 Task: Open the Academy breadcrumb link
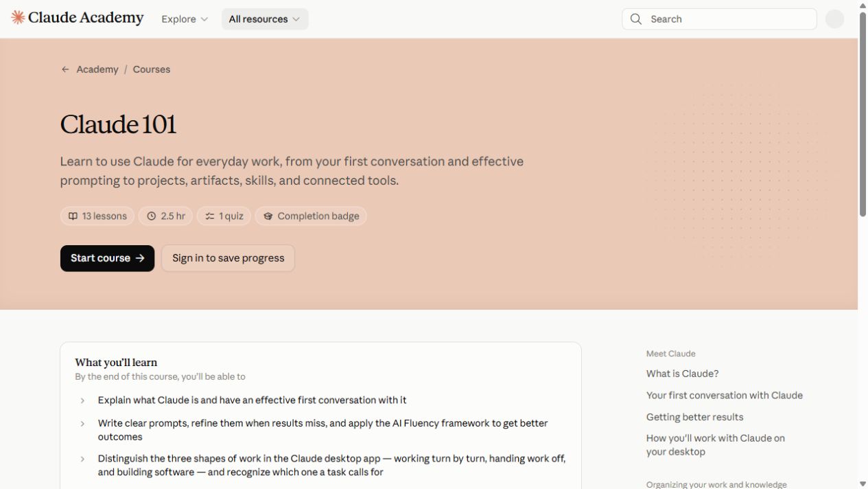coord(97,69)
